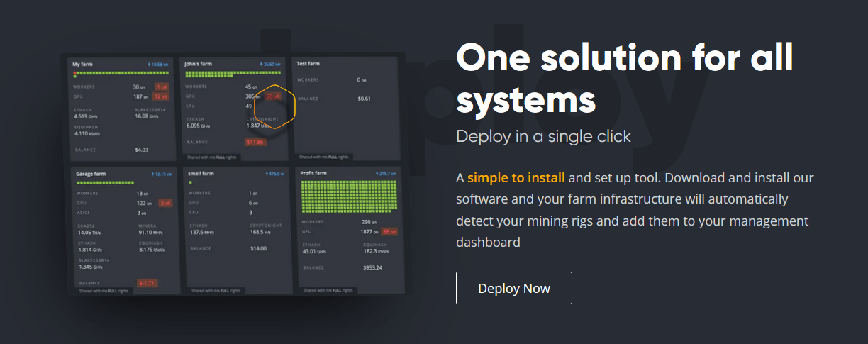Viewport: 868px width, 344px height.
Task: Click the '1877 on' GPU count in Profit farm
Action: click(x=369, y=231)
